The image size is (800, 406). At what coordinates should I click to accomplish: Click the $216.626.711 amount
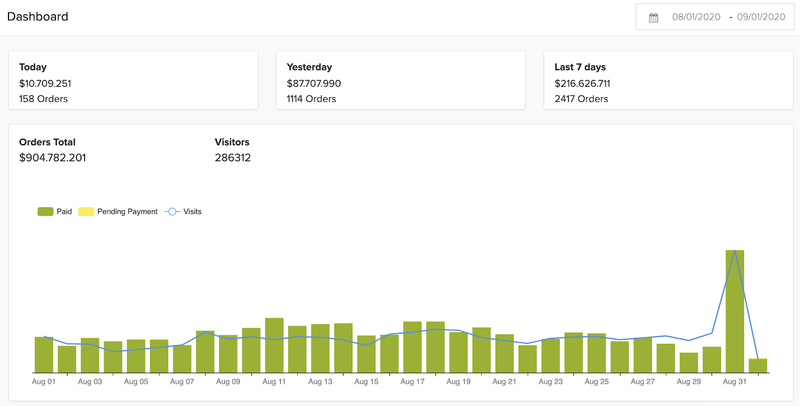coord(582,83)
